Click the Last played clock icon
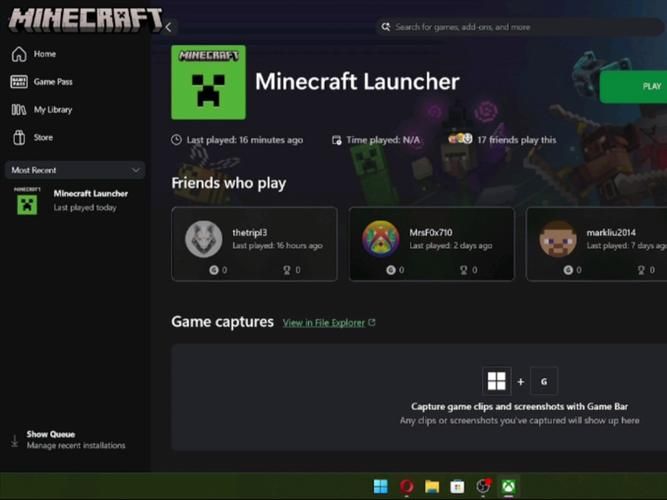The width and height of the screenshot is (667, 500). [176, 140]
